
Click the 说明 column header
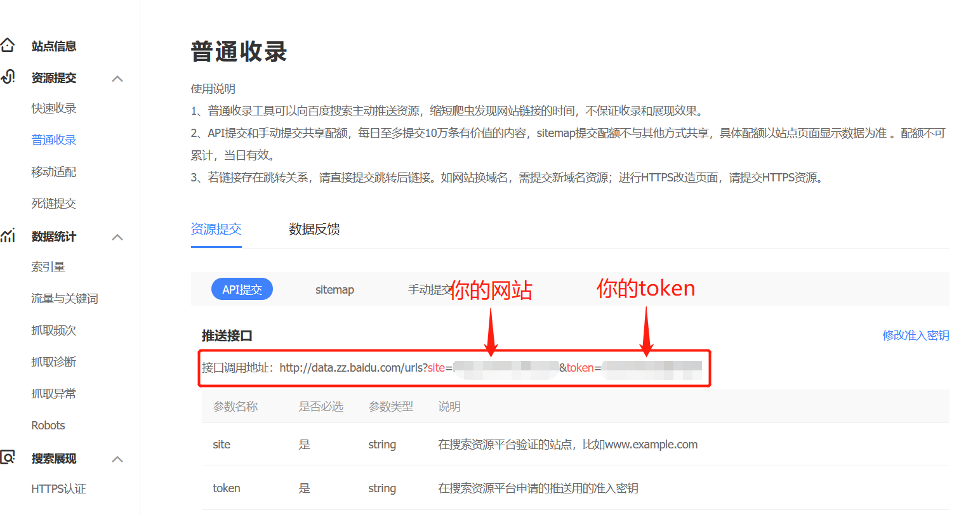449,407
